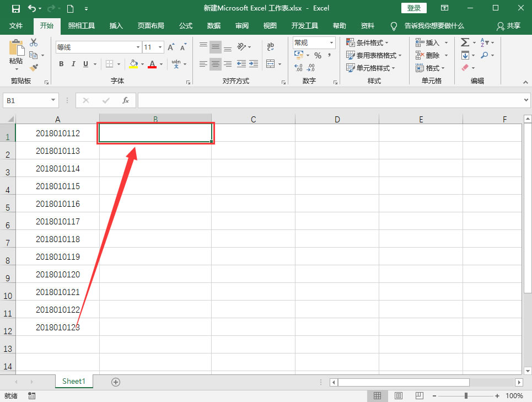
Task: Click the sort and filter icon
Action: click(482, 42)
